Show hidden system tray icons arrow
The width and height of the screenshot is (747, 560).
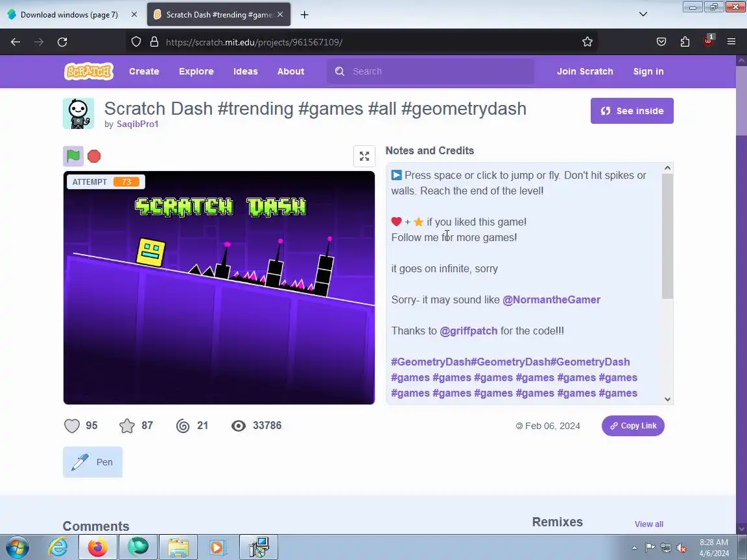(x=635, y=548)
